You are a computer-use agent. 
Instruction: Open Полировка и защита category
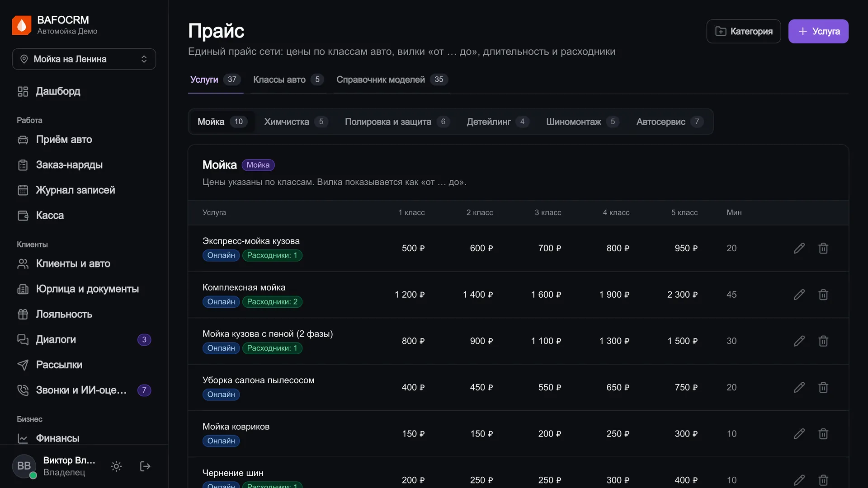(x=397, y=122)
